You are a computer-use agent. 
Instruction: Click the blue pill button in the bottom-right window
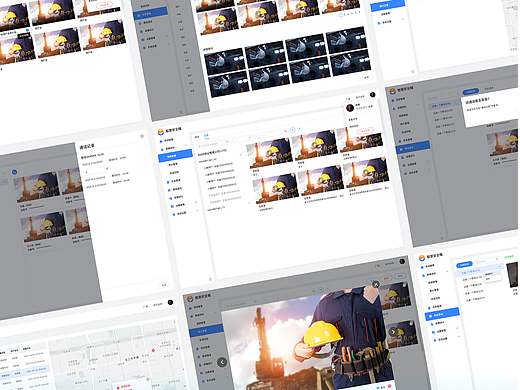tap(464, 265)
